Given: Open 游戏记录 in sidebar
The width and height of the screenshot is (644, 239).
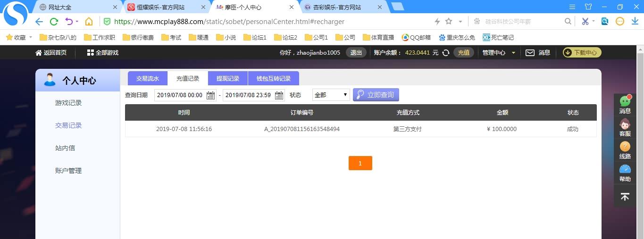Looking at the screenshot, I should pyautogui.click(x=68, y=103).
